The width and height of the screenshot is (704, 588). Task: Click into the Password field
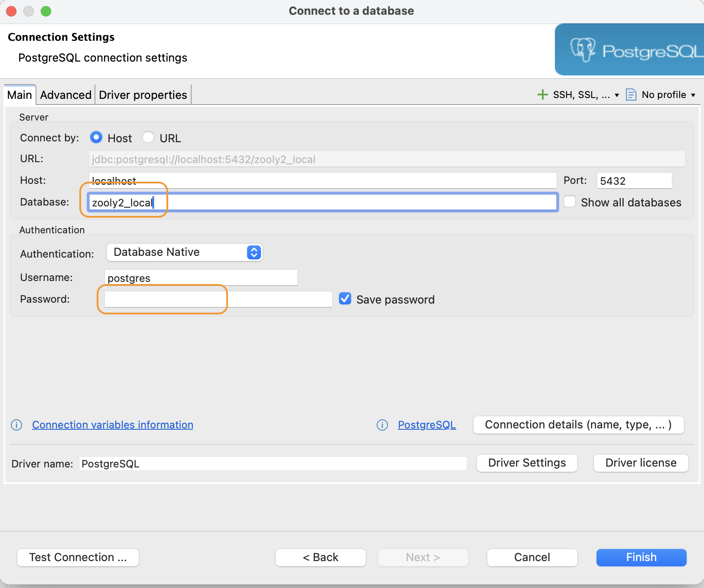tap(218, 299)
